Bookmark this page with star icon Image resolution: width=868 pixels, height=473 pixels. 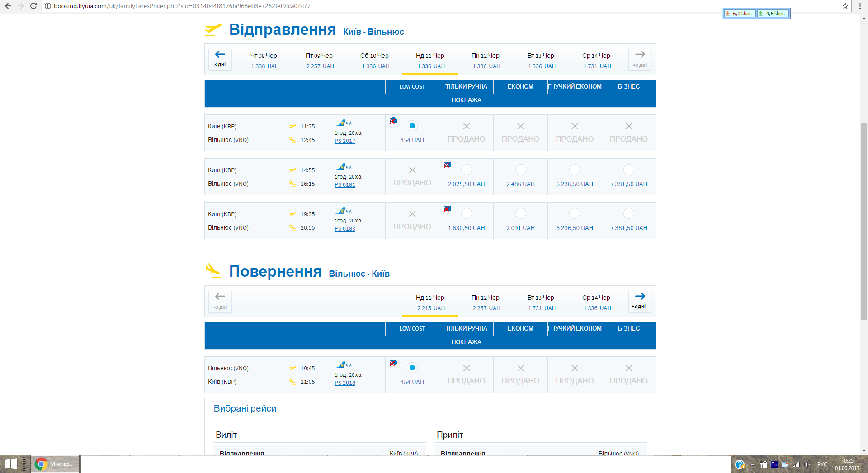pos(845,6)
